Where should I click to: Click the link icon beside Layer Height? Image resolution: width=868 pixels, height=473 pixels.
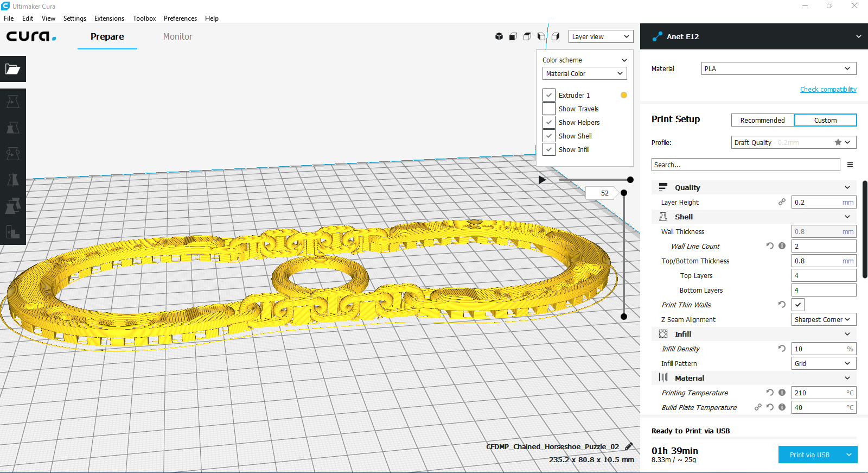pyautogui.click(x=782, y=202)
